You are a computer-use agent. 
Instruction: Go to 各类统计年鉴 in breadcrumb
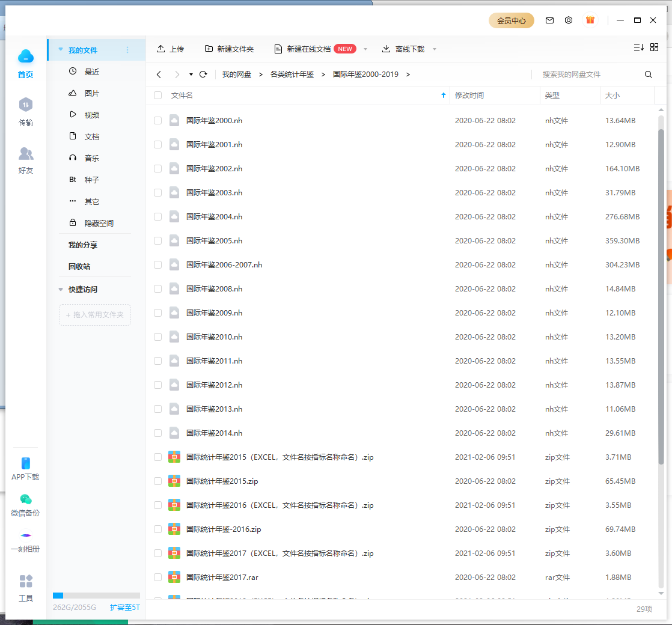point(292,75)
